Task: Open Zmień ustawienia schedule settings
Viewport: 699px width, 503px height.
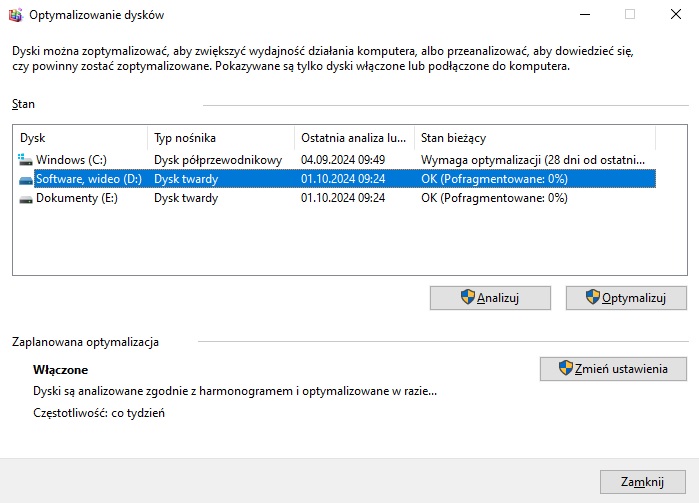Action: (x=612, y=368)
